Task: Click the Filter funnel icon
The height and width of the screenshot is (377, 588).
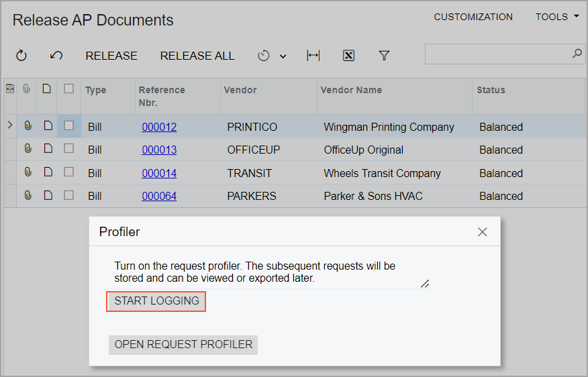Action: point(384,56)
